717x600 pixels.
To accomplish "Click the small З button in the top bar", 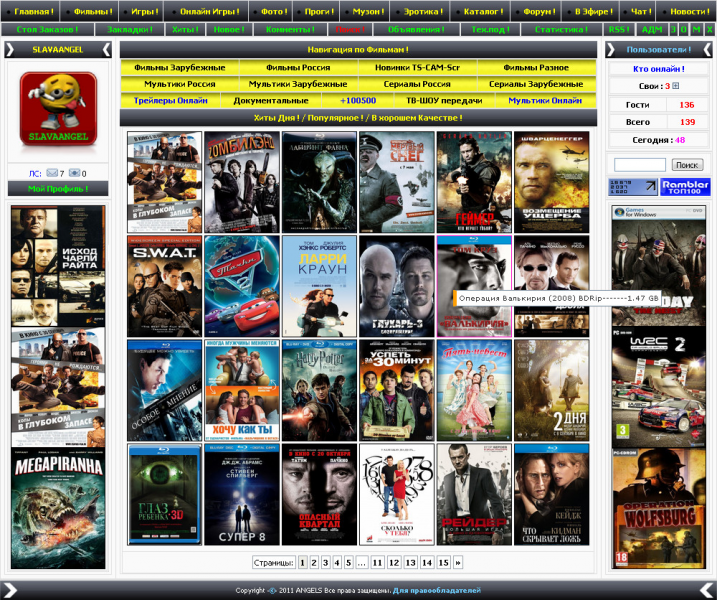I will click(673, 29).
